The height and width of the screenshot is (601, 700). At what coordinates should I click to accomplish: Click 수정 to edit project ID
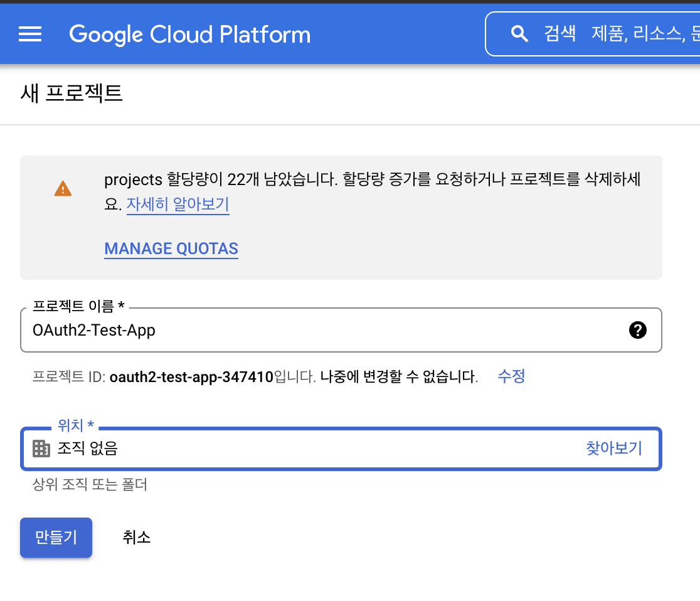pos(511,376)
